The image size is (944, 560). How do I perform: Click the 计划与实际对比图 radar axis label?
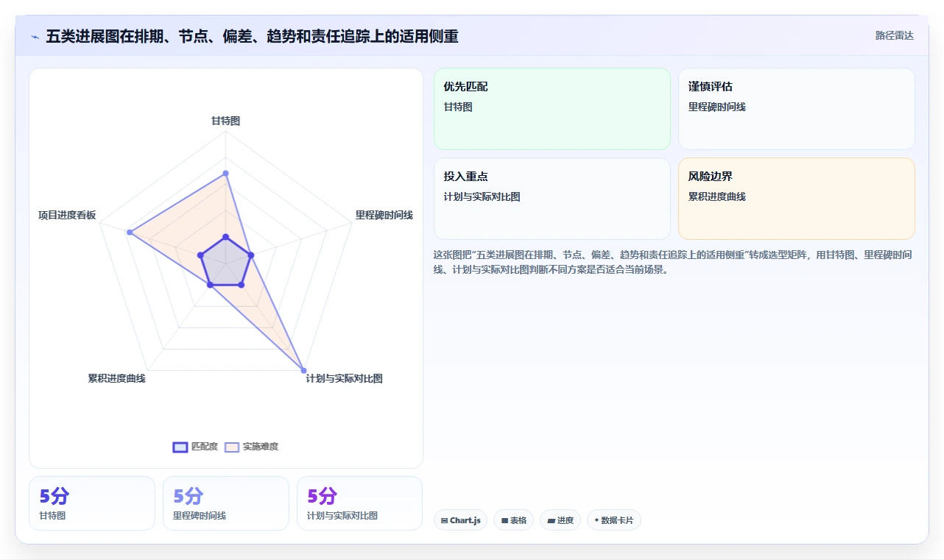(345, 378)
